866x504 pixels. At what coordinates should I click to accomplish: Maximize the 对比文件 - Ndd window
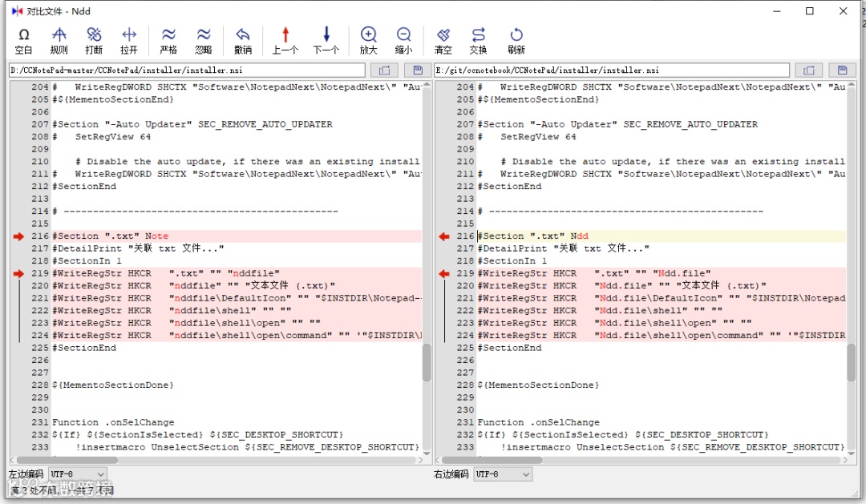(x=809, y=11)
